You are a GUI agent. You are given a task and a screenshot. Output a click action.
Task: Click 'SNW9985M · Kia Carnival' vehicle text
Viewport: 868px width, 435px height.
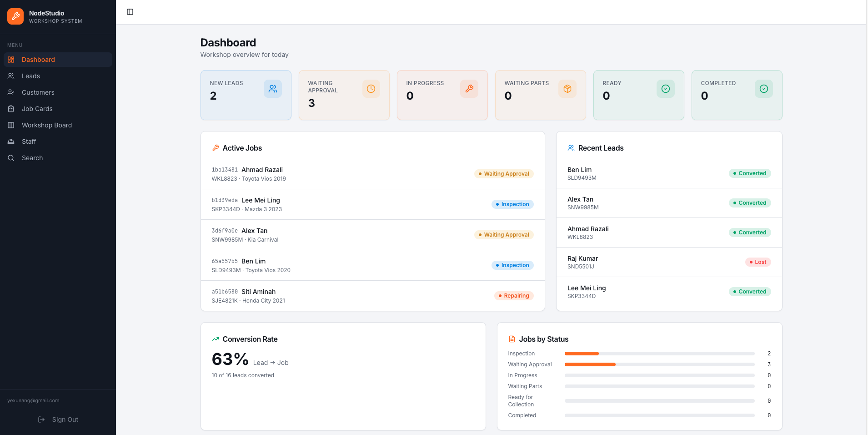pyautogui.click(x=245, y=240)
